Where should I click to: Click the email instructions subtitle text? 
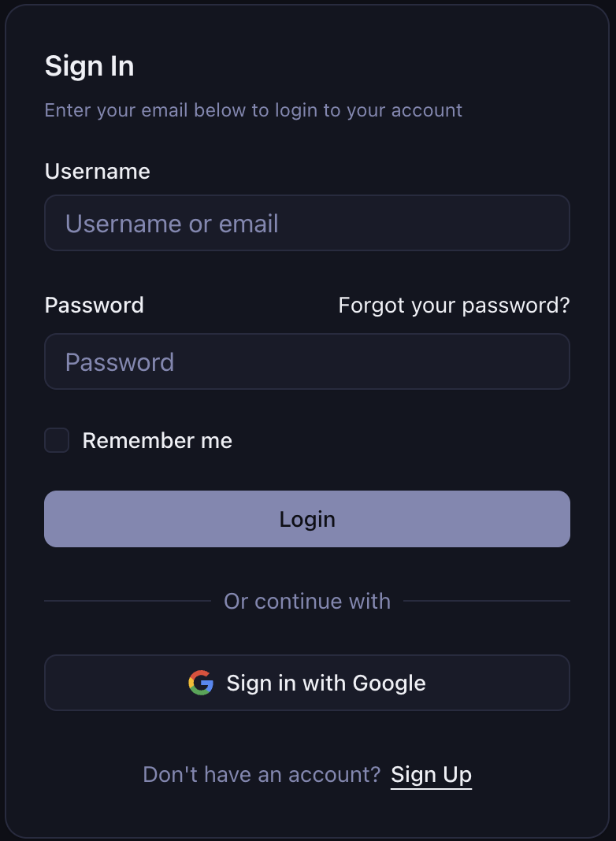(253, 110)
